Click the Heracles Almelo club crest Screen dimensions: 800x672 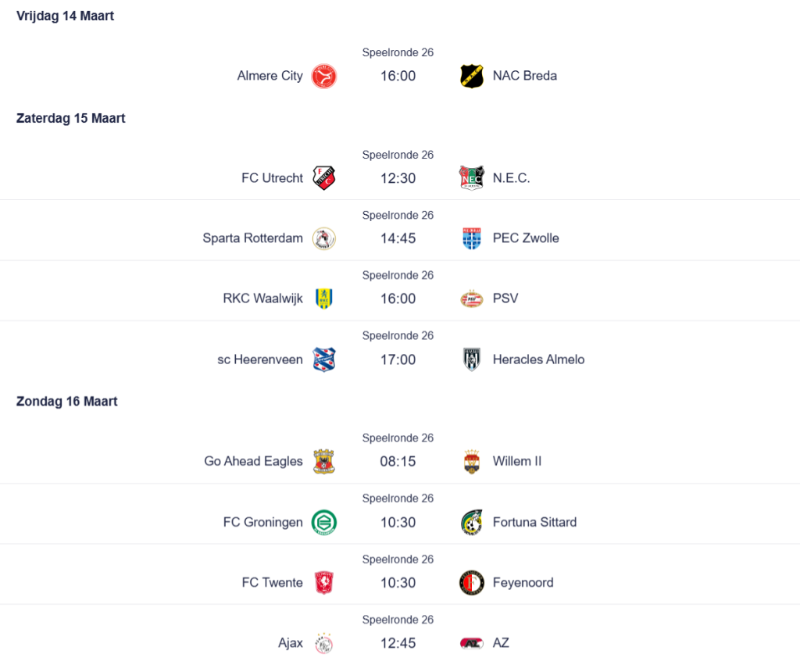472,359
